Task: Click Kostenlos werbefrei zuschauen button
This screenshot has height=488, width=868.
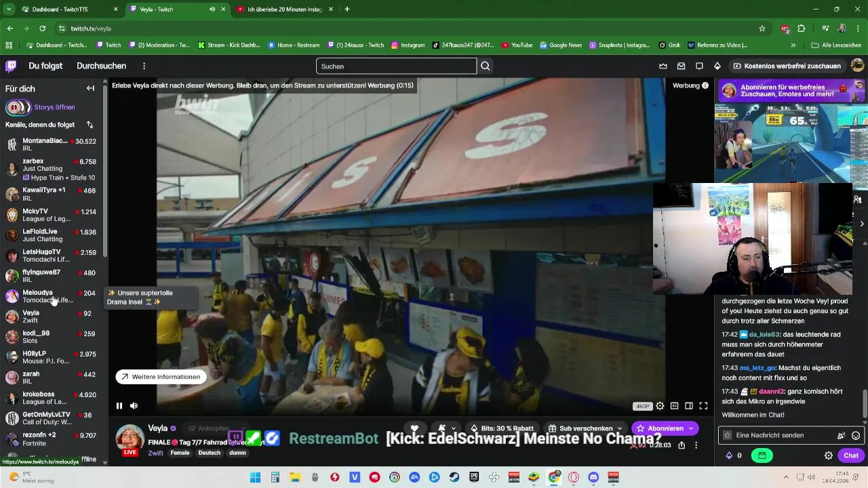Action: pyautogui.click(x=787, y=66)
